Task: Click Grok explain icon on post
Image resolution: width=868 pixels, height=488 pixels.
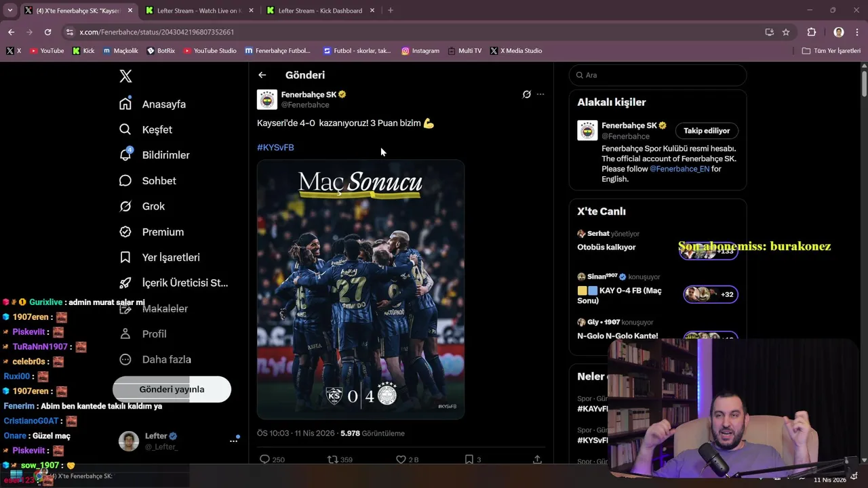Action: click(x=526, y=94)
